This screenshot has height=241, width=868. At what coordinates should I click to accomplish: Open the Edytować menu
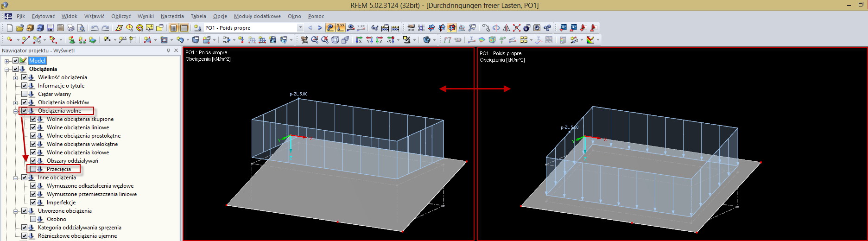tap(44, 16)
